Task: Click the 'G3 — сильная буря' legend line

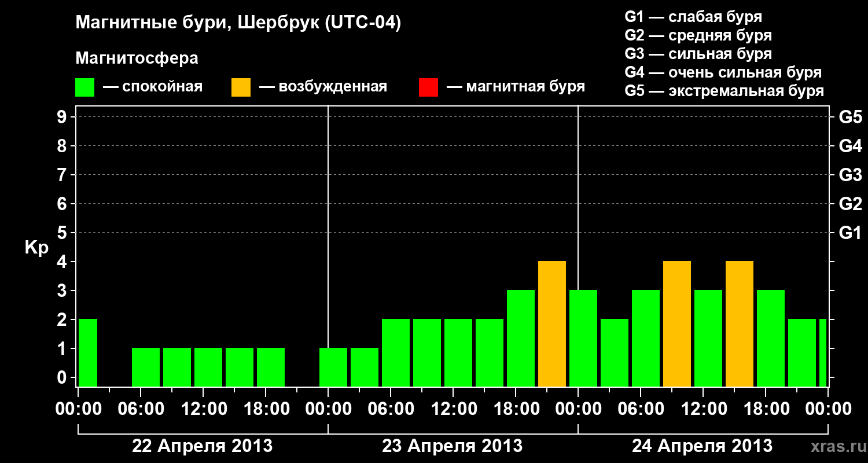Action: [698, 54]
